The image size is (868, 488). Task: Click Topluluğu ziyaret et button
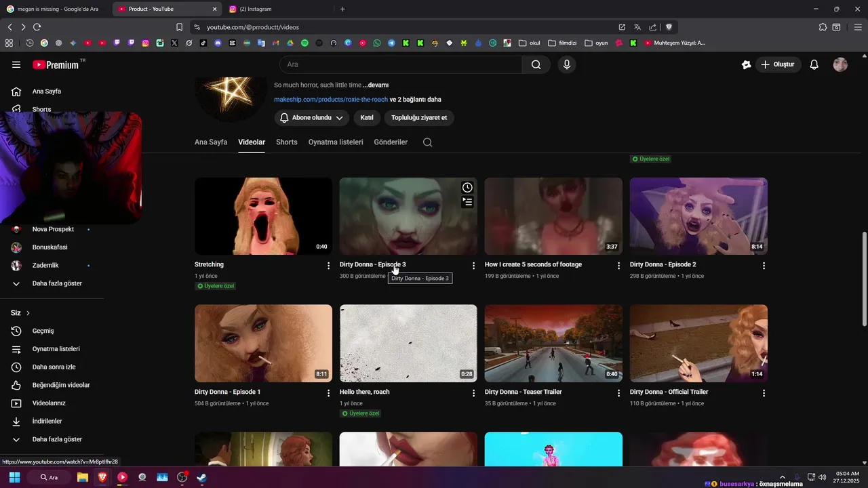click(419, 117)
